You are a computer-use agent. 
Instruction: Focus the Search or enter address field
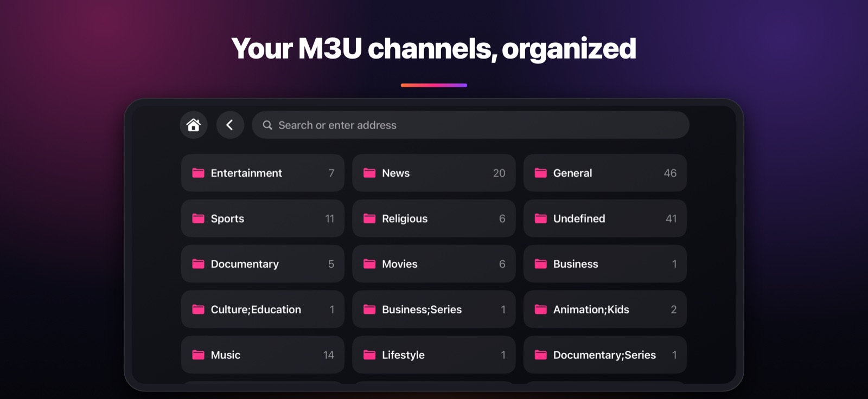[470, 125]
